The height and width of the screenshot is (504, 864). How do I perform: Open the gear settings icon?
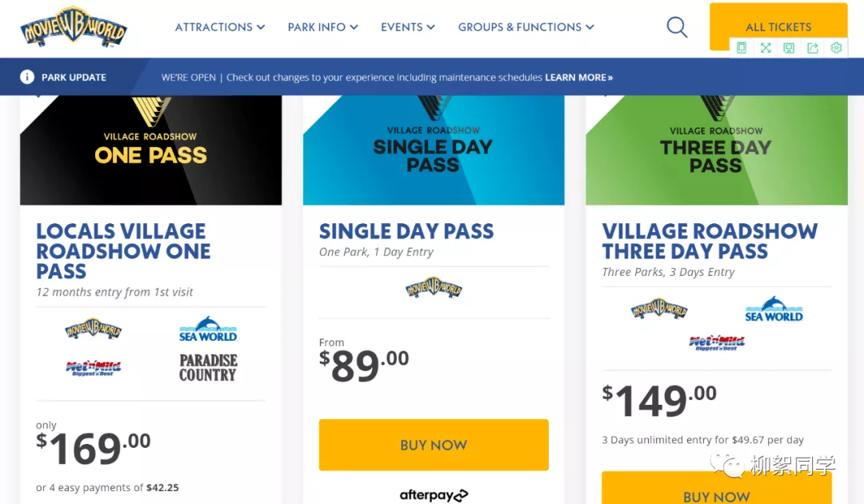tap(836, 48)
